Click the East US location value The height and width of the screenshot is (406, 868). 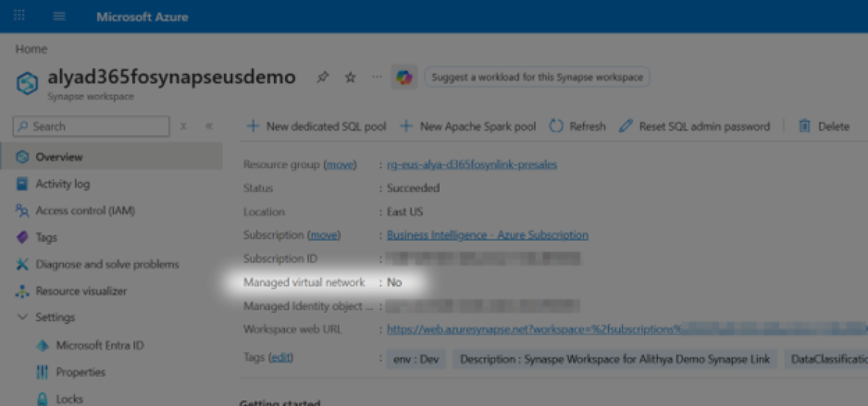tap(404, 212)
